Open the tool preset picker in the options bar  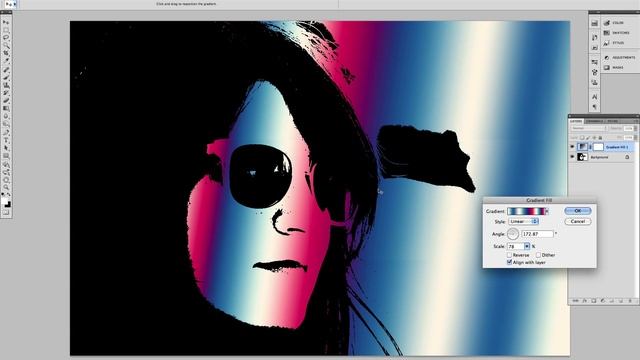(11, 4)
